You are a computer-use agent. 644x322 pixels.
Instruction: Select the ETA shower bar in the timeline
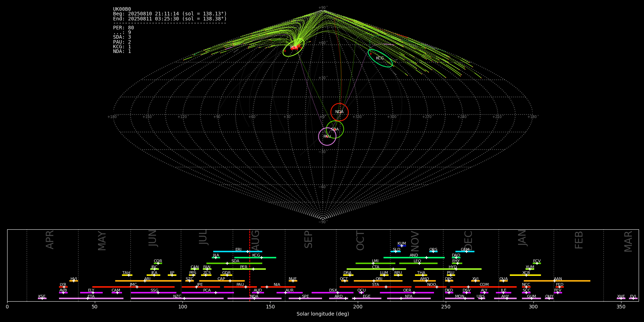tap(91, 298)
